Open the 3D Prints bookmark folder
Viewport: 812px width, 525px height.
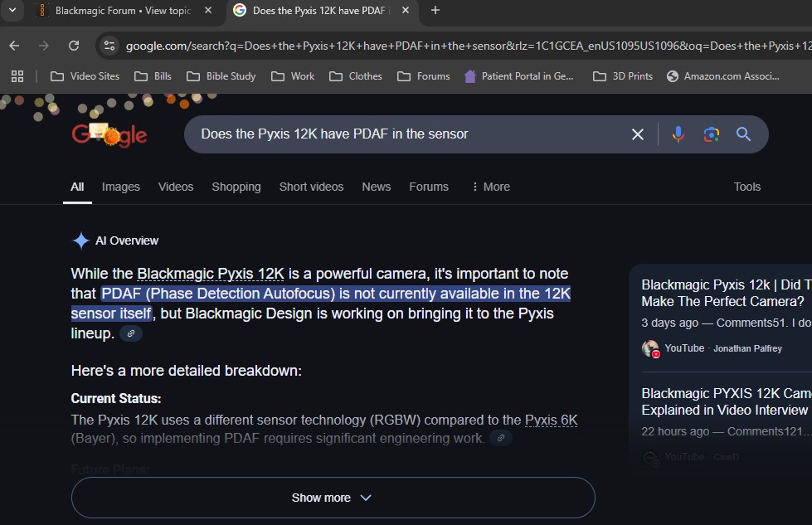(623, 76)
